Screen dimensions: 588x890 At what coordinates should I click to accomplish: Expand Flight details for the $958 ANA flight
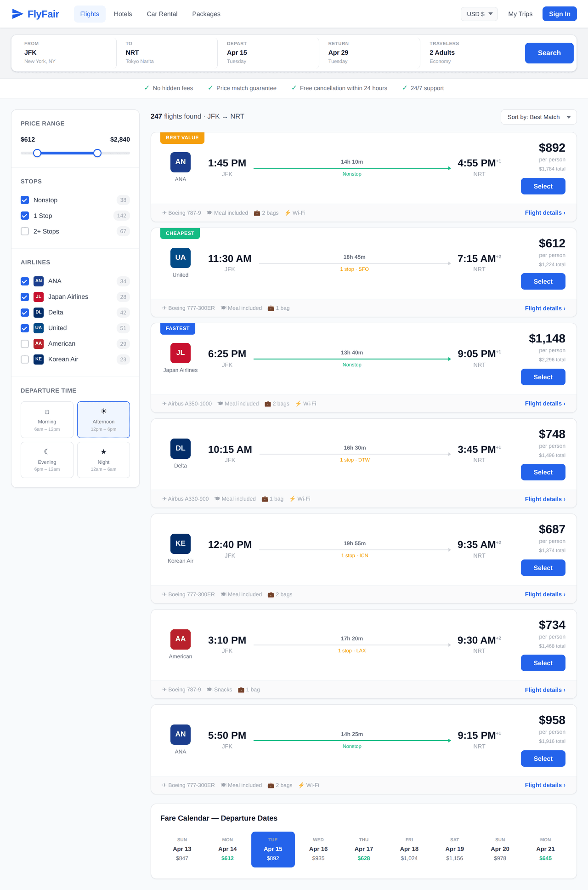pyautogui.click(x=545, y=785)
